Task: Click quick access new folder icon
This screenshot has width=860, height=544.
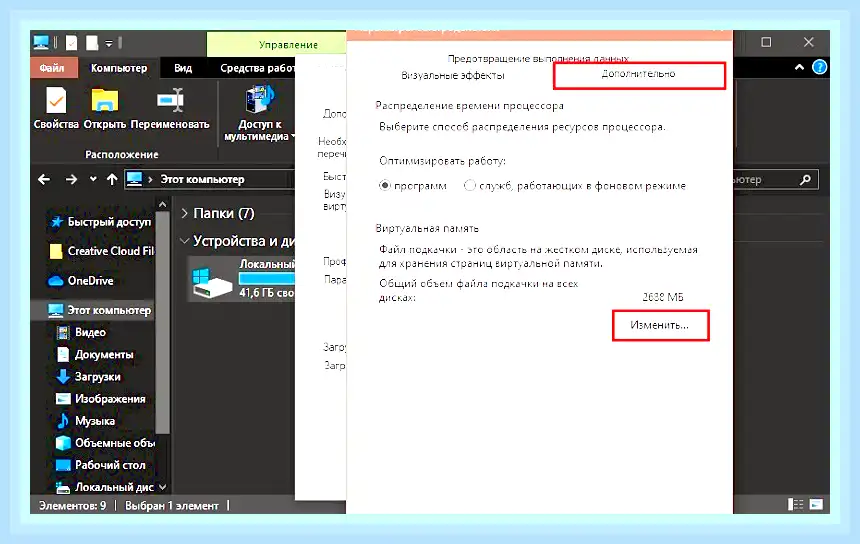Action: (92, 43)
